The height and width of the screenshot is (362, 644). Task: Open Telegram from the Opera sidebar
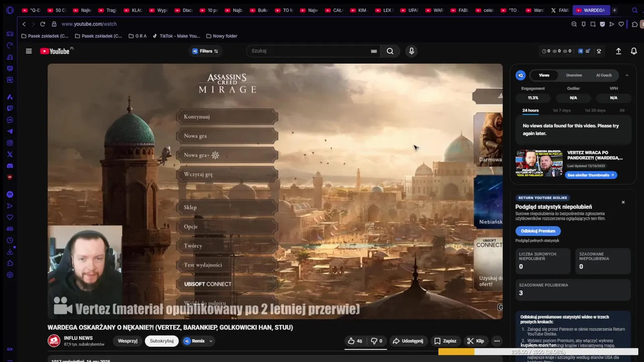pyautogui.click(x=10, y=131)
